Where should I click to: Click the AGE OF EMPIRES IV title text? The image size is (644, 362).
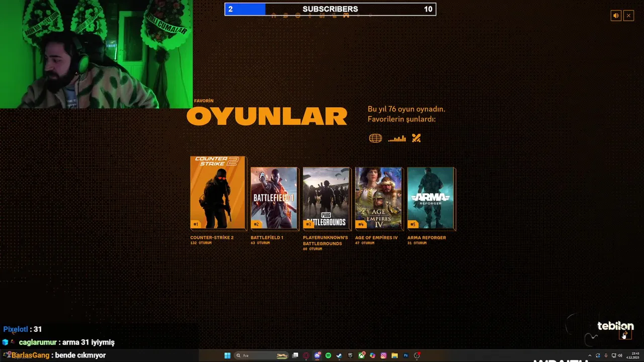tap(376, 238)
